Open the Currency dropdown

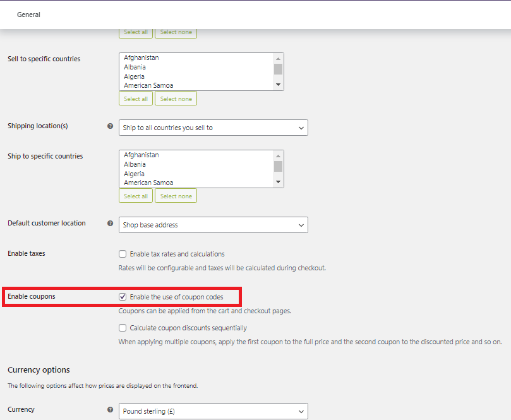[x=213, y=411]
